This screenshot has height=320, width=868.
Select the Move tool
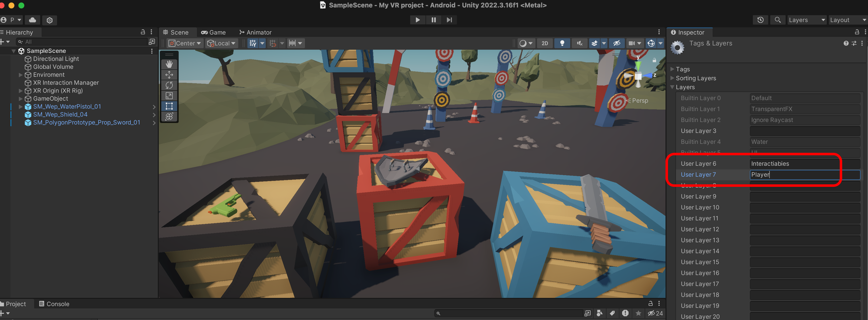coord(169,75)
